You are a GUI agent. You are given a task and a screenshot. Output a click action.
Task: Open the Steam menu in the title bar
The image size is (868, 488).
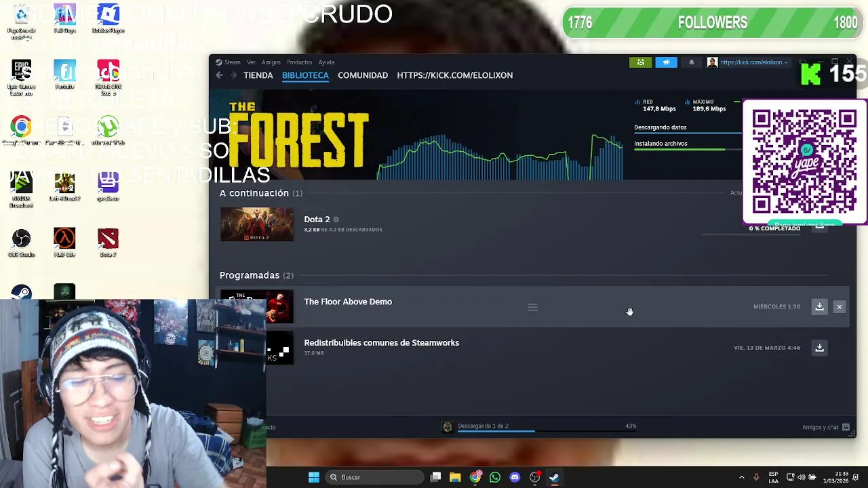pyautogui.click(x=232, y=62)
